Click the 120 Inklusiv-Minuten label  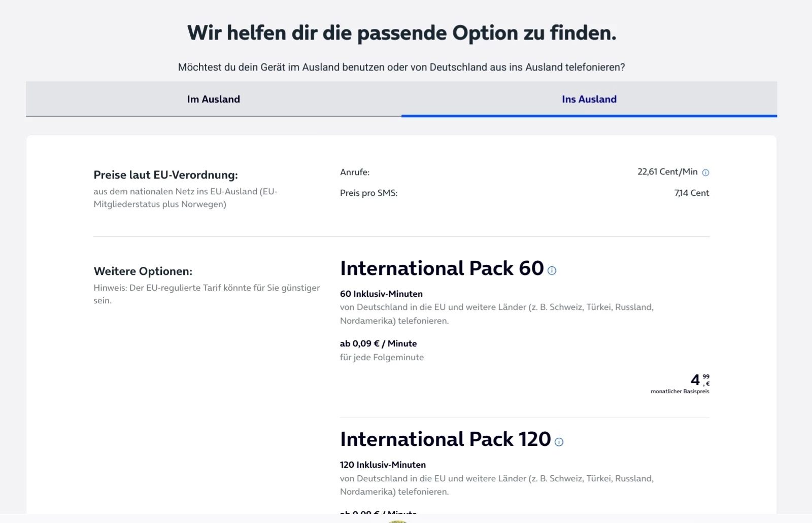(383, 465)
